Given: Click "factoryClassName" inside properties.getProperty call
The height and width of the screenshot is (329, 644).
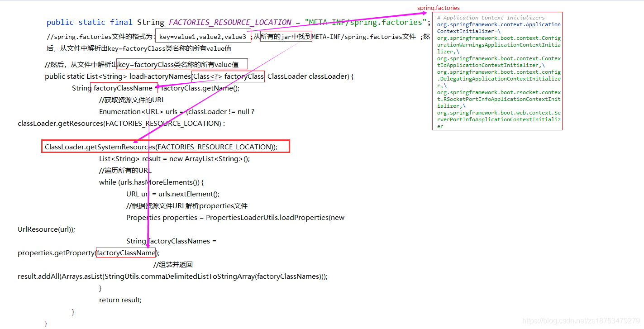Looking at the screenshot, I should [126, 253].
